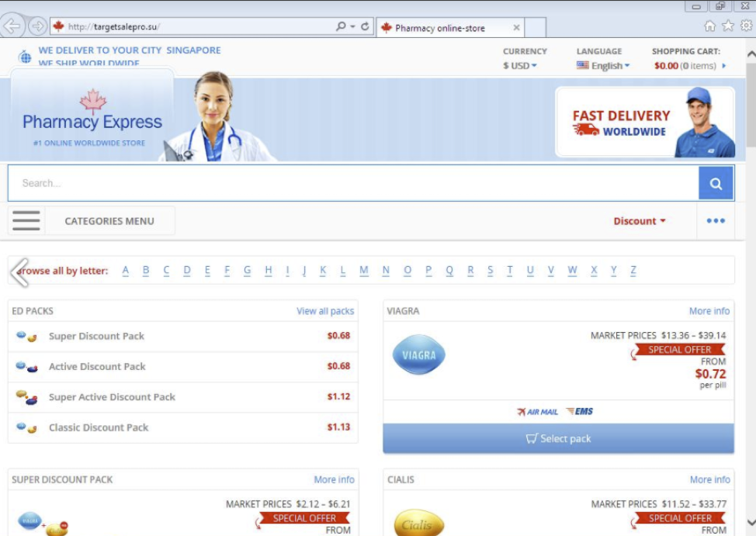The width and height of the screenshot is (756, 536).
Task: Click the scrollbar up arrow
Action: pos(751,54)
